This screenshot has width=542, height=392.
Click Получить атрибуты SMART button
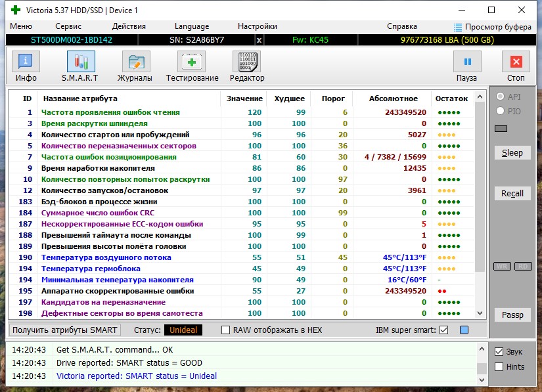(x=64, y=330)
